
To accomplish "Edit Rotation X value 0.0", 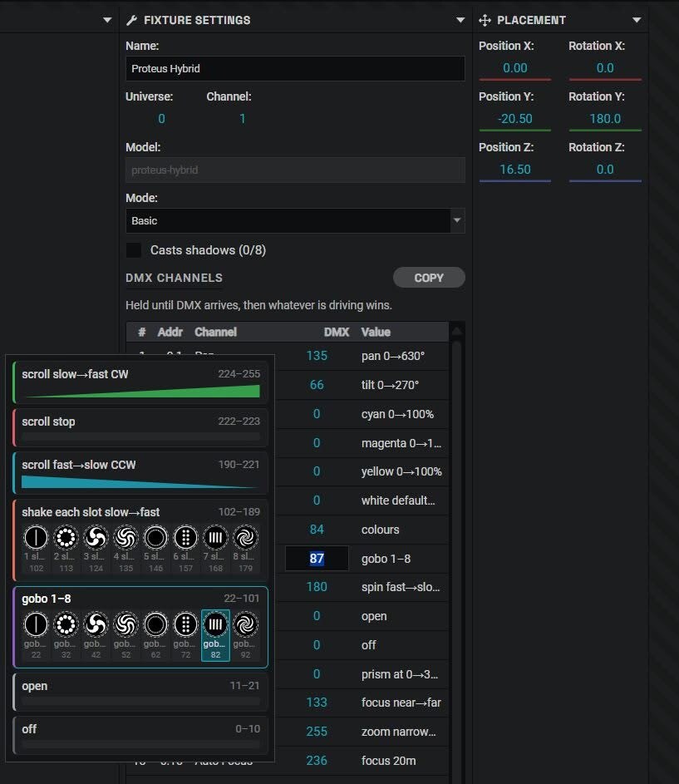I will point(605,68).
